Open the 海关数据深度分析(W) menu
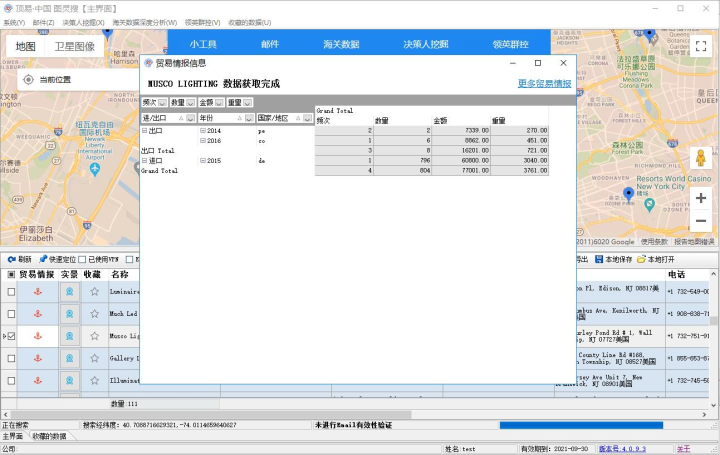Screen dimensions: 720x455 [x=145, y=22]
